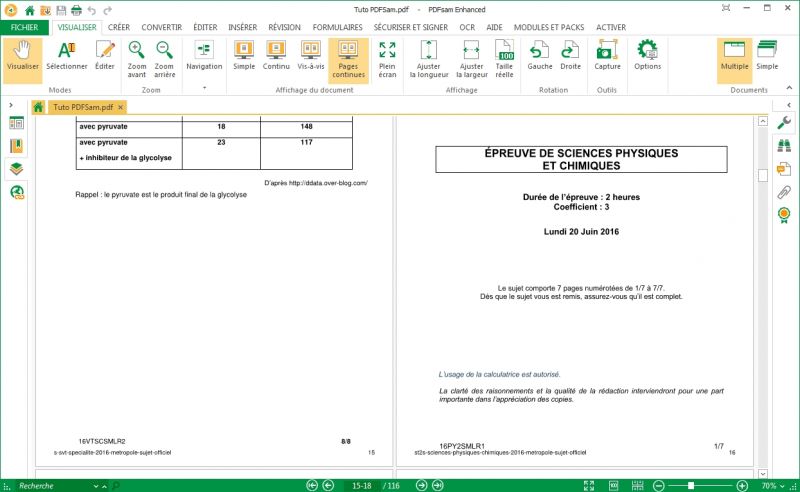Open the ACTIVER tab
This screenshot has height=492, width=800.
point(611,27)
